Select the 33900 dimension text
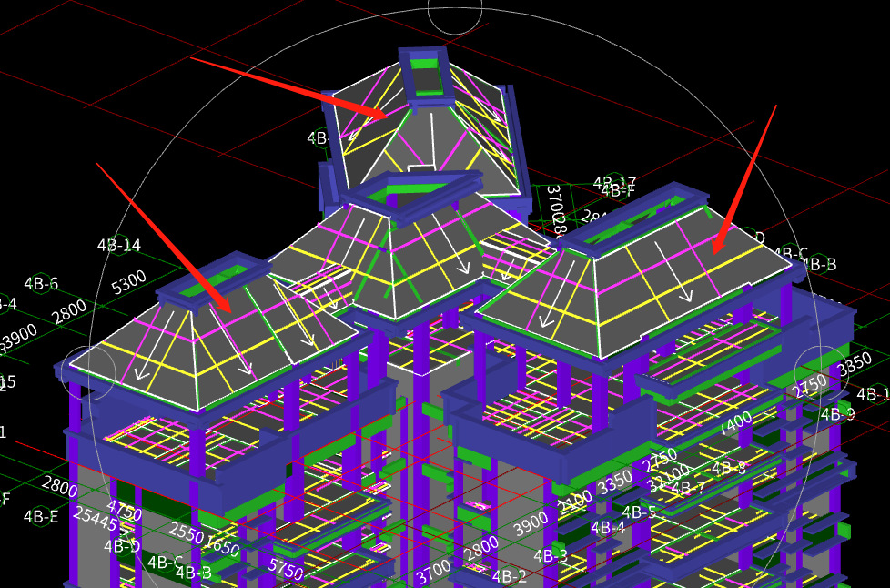The height and width of the screenshot is (588, 890). [x=18, y=339]
